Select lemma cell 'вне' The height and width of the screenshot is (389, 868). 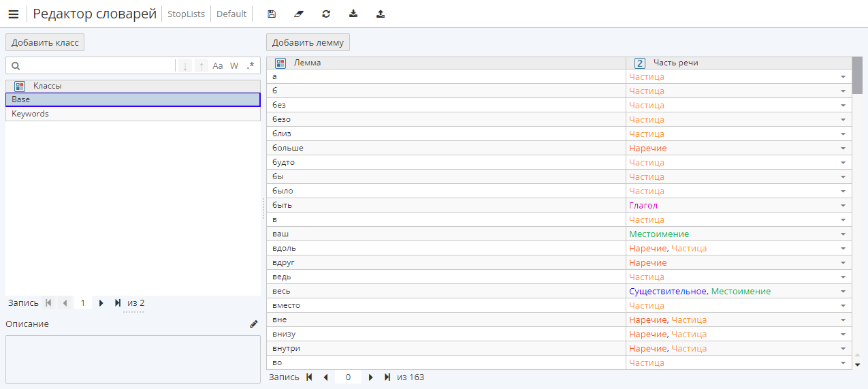(x=446, y=320)
